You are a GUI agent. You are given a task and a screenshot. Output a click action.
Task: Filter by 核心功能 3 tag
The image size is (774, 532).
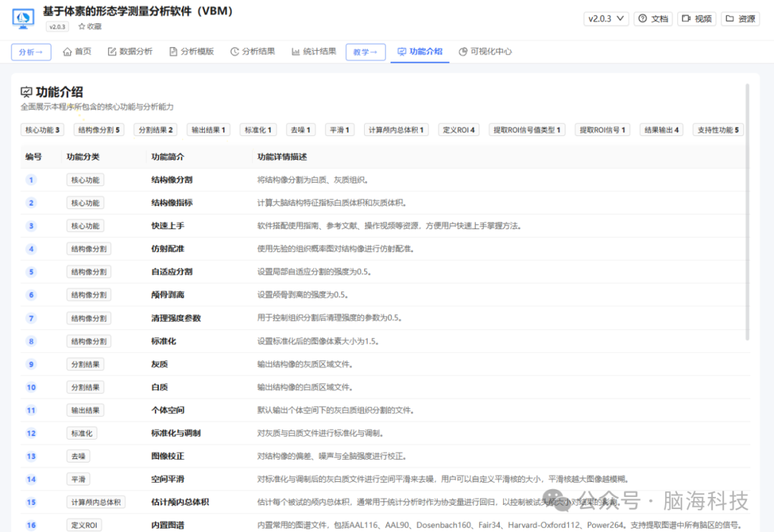click(x=42, y=130)
